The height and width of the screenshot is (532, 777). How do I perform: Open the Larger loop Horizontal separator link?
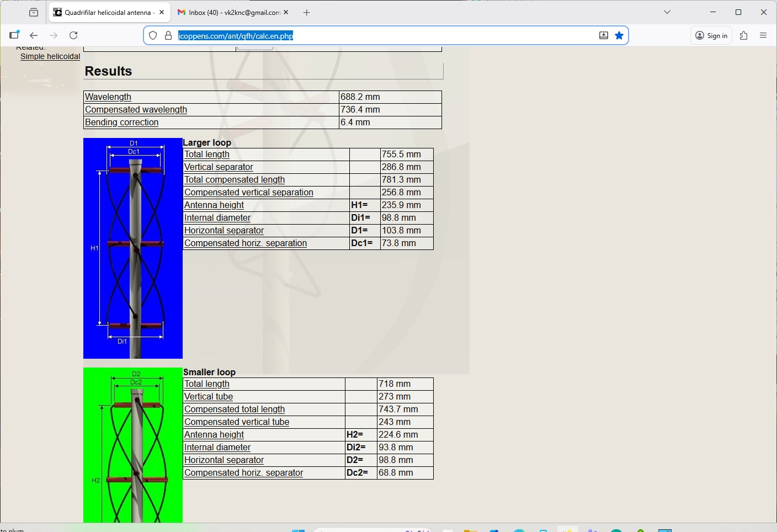coord(224,230)
